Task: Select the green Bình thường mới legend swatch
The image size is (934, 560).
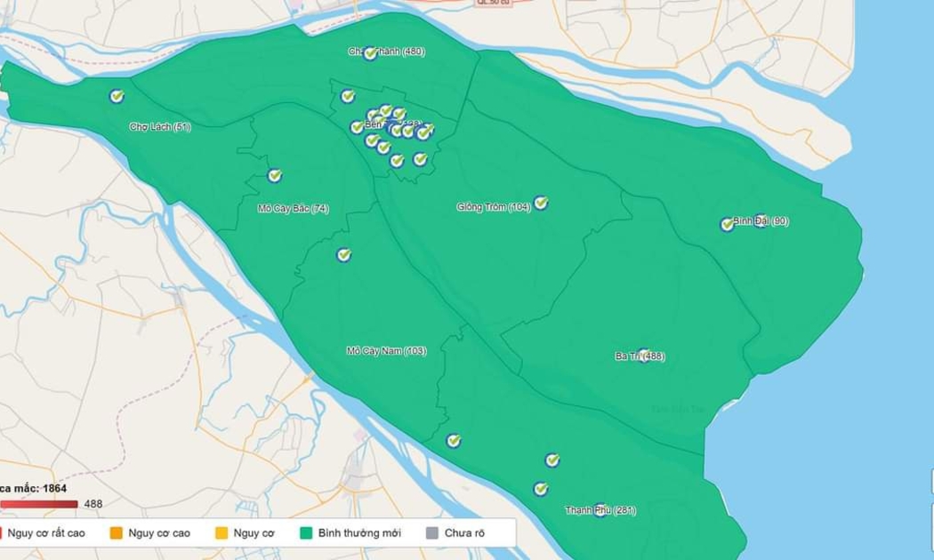Action: point(306,533)
